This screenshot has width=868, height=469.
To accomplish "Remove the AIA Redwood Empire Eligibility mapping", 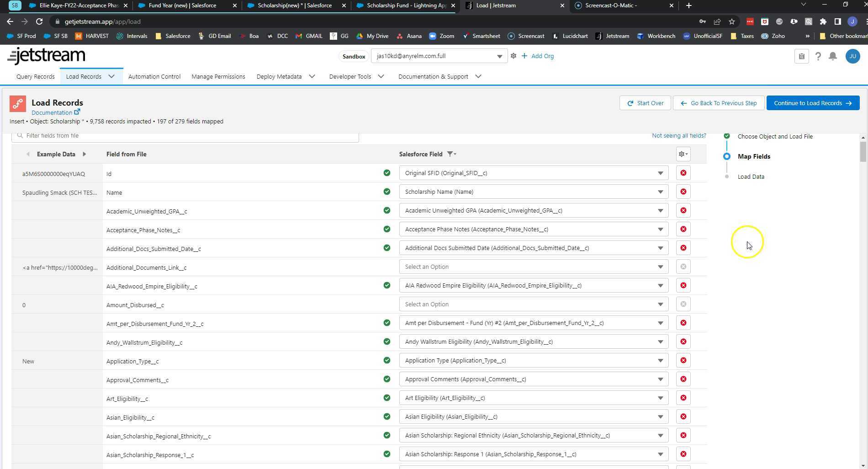I will [683, 286].
